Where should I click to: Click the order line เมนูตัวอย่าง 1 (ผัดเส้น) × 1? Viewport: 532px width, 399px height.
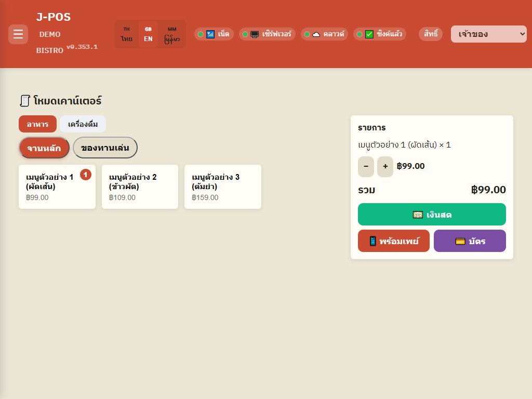404,145
